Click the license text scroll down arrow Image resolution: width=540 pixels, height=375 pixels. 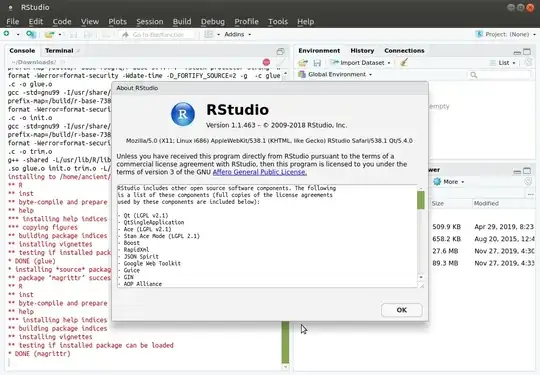420,277
